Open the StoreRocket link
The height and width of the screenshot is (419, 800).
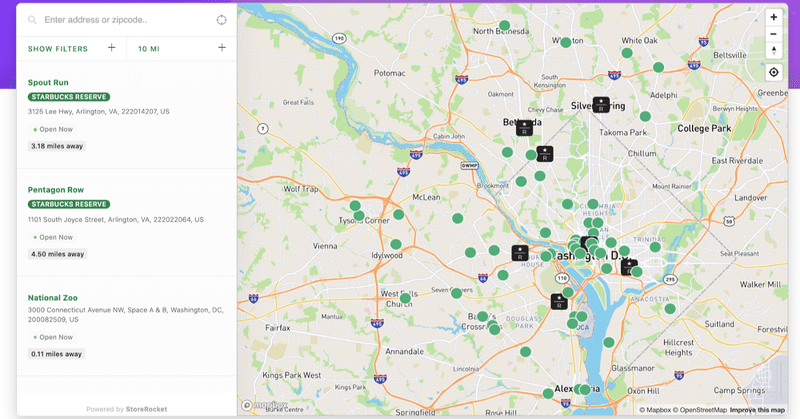click(x=146, y=409)
